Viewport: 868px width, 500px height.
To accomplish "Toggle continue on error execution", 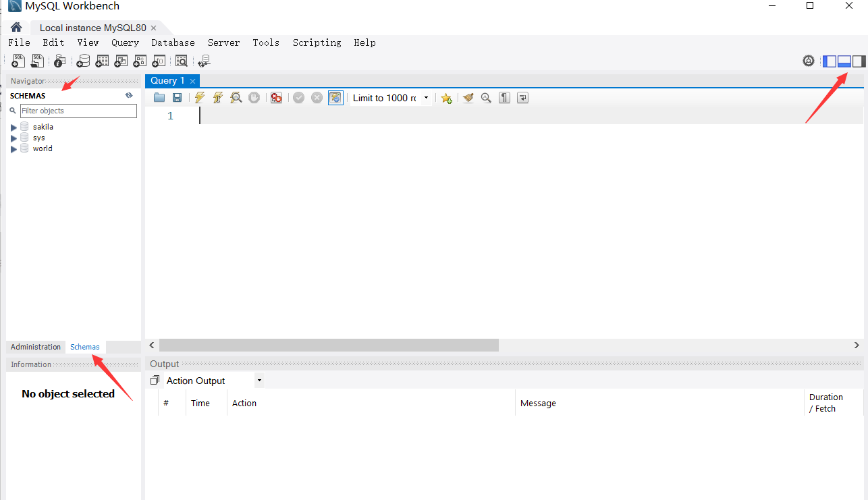I will pos(276,98).
